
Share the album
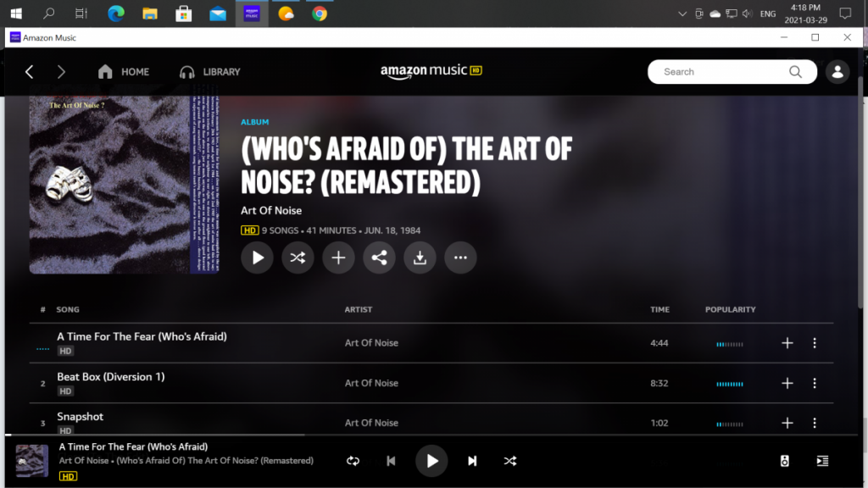(x=379, y=258)
